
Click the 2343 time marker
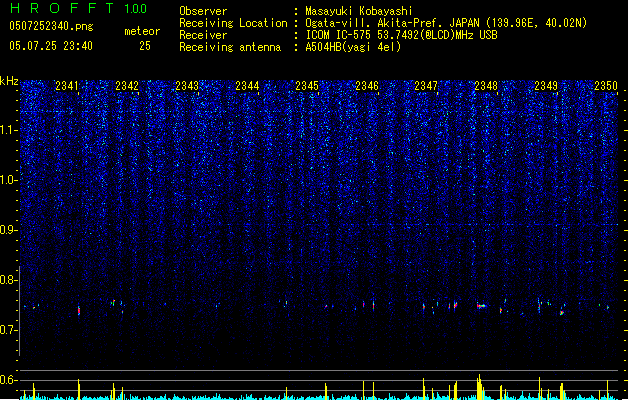click(187, 86)
